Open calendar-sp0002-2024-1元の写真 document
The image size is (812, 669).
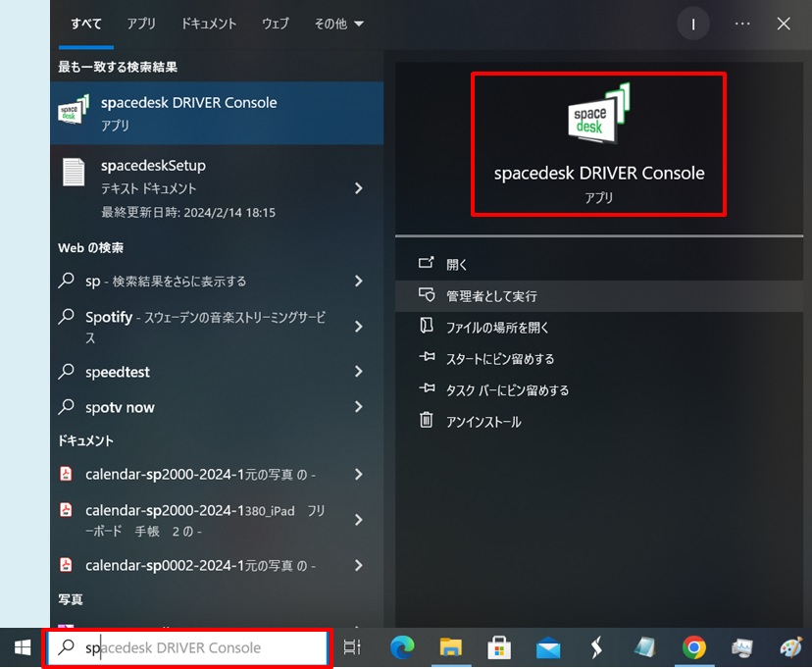[x=217, y=565]
